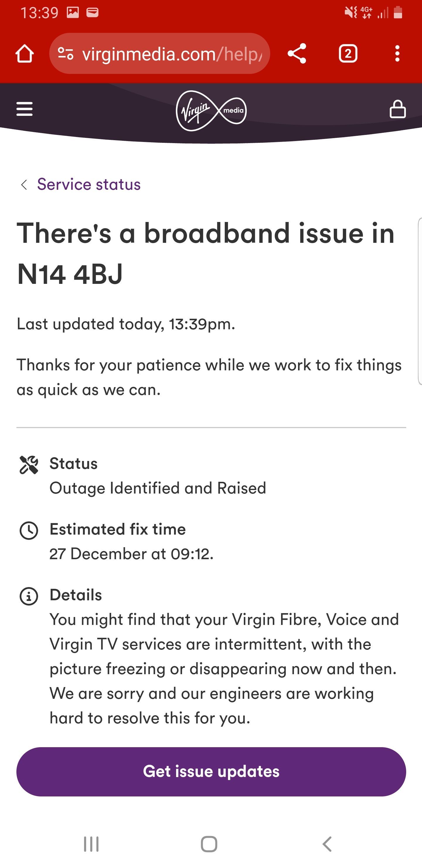Screen dimensions: 422x868
Task: Tap the Android home navigation button
Action: click(x=209, y=844)
